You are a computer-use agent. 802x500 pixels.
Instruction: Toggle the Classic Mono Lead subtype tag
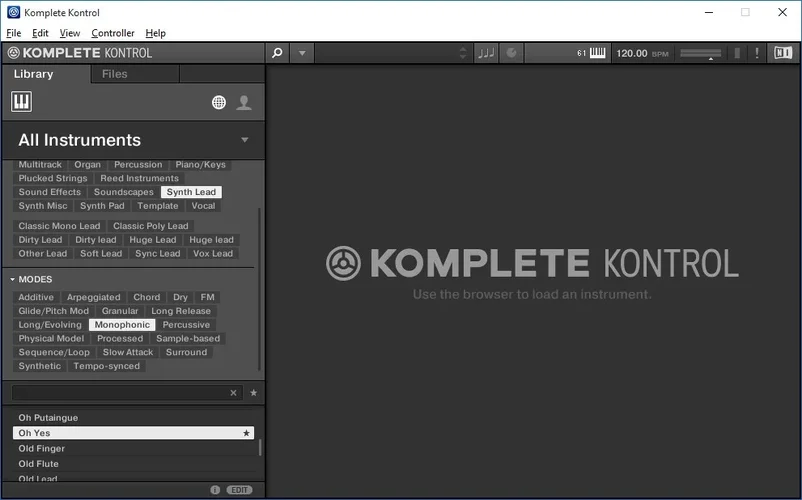click(x=59, y=226)
